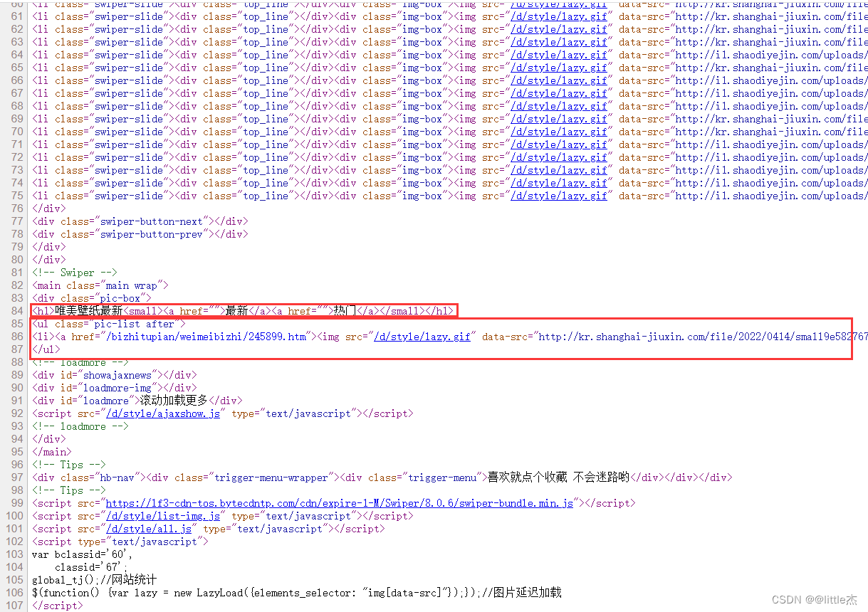Click the 'main wrap' main tag line
Screen dimensions: 868x612
(100, 285)
